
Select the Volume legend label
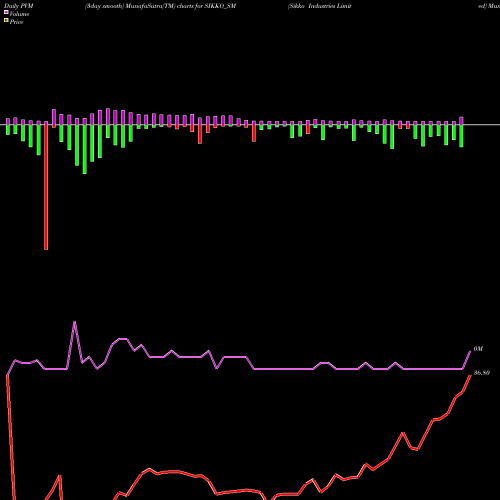[x=19, y=14]
